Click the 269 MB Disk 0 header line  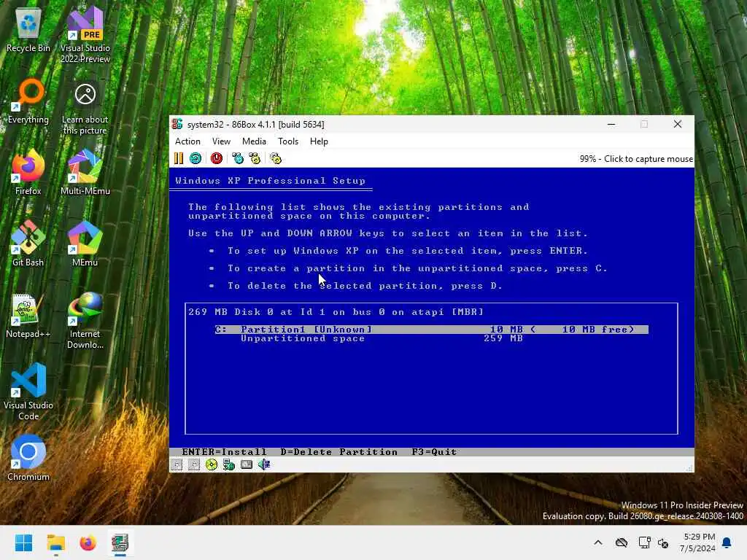point(336,312)
